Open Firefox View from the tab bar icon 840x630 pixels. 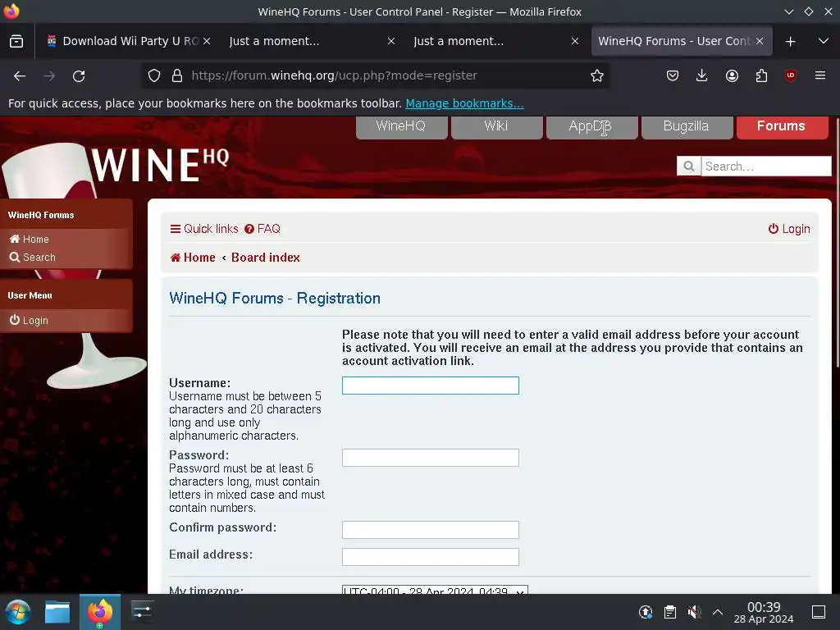(x=16, y=41)
